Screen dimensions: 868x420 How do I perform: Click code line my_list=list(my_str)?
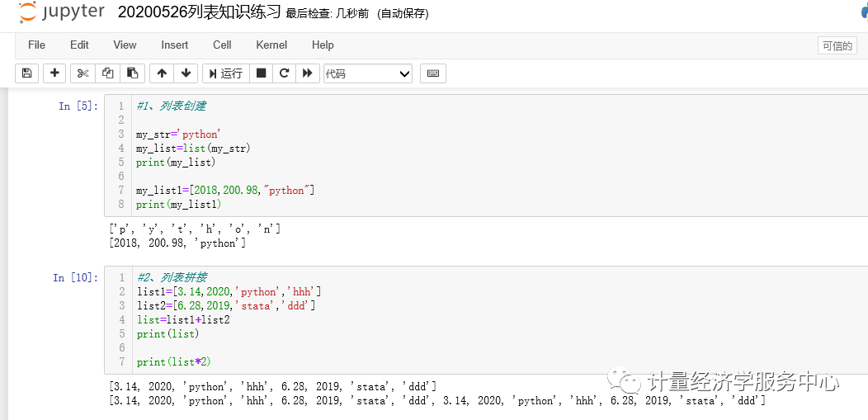193,148
